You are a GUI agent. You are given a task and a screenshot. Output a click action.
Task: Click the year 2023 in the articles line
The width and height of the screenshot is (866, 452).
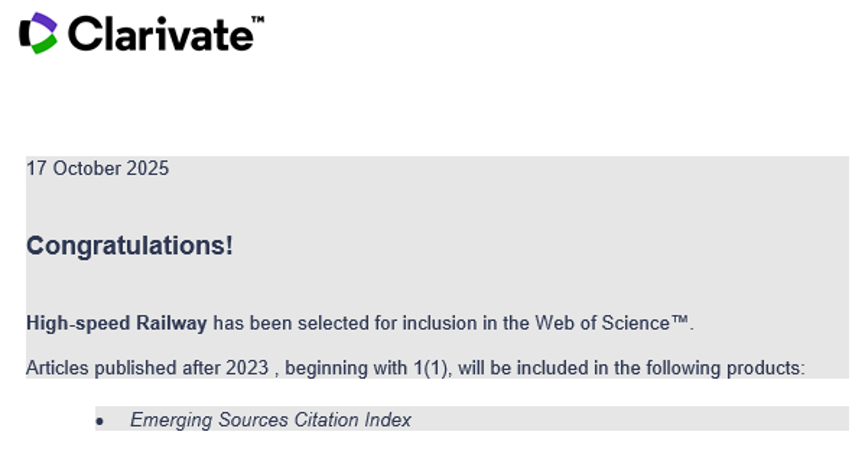(246, 368)
